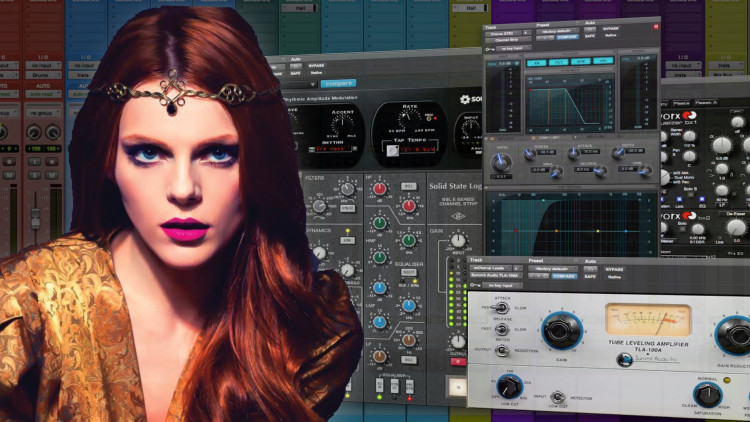Click the TLA-100A Gain knob

pos(562,331)
